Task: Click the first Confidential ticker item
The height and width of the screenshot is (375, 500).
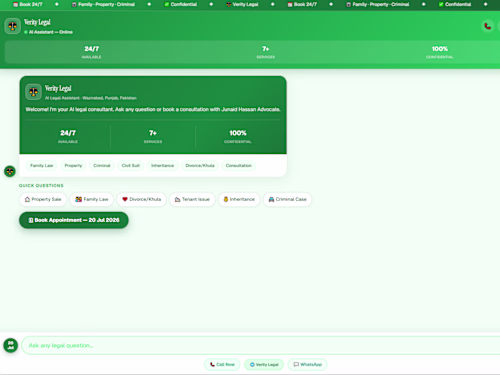Action: pyautogui.click(x=181, y=4)
